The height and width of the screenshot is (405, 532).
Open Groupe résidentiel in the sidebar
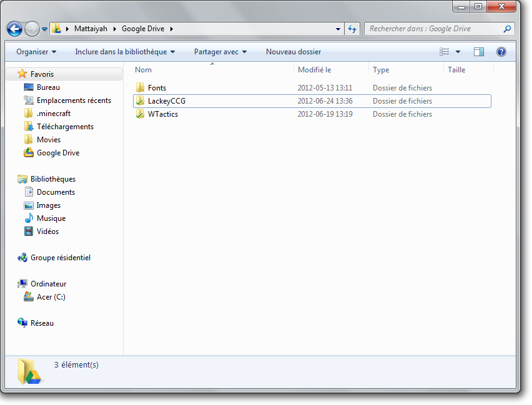pyautogui.click(x=61, y=258)
